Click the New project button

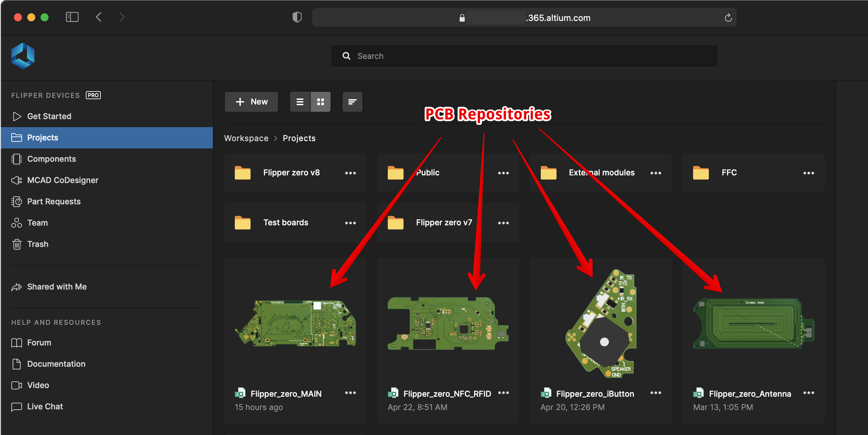point(251,102)
